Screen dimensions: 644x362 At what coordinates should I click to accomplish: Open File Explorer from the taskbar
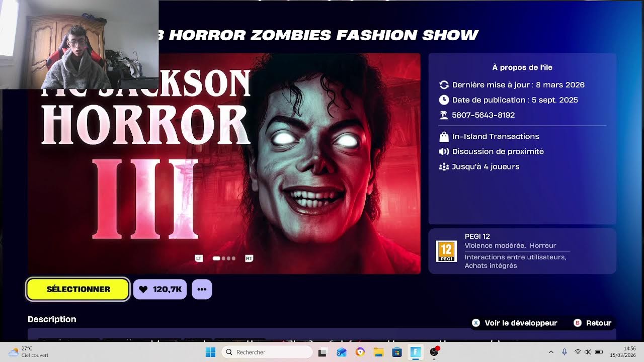pos(378,352)
